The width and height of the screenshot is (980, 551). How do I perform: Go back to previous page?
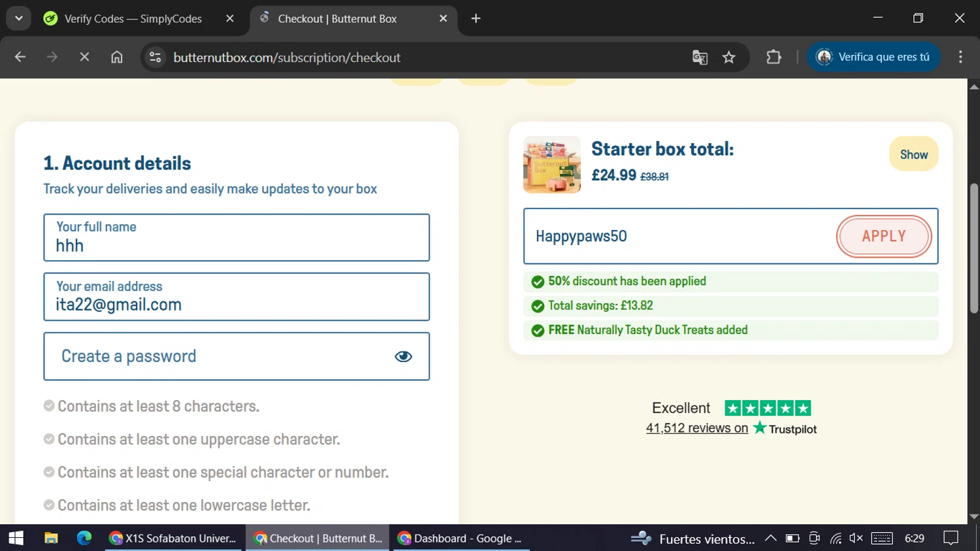[x=20, y=58]
